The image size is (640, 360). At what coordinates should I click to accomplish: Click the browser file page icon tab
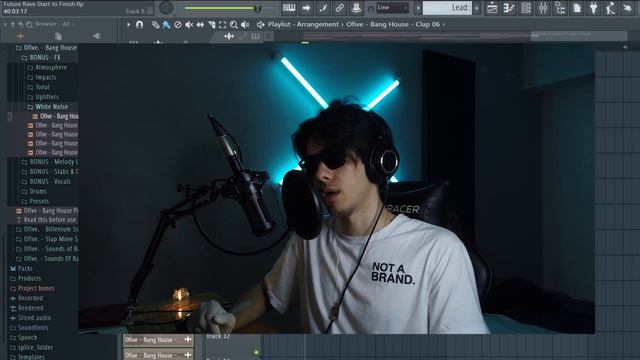[x=58, y=36]
